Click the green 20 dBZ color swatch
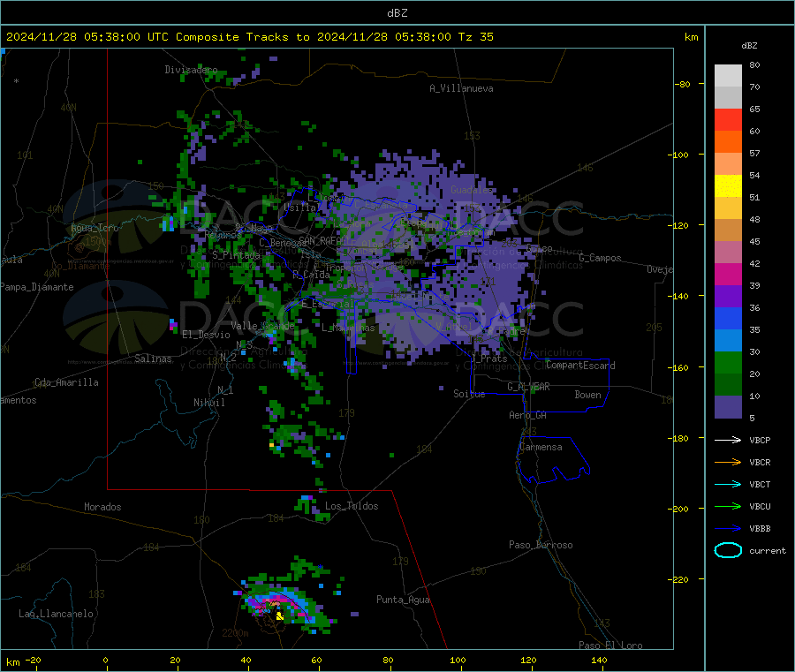The width and height of the screenshot is (795, 672). pos(728,362)
